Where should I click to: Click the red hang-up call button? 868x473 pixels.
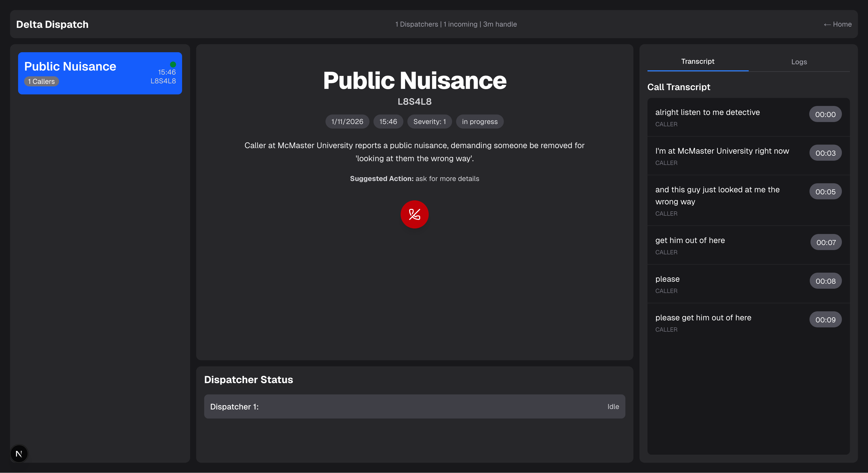point(414,214)
